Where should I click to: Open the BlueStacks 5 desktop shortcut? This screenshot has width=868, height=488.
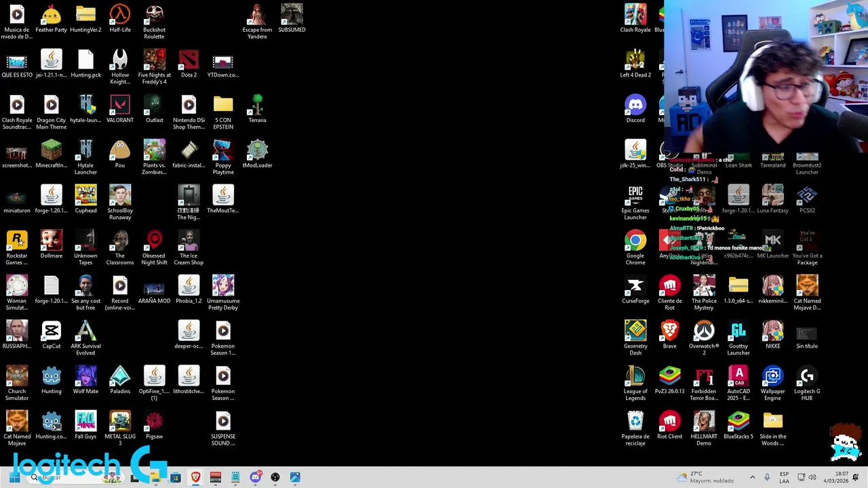pyautogui.click(x=738, y=426)
